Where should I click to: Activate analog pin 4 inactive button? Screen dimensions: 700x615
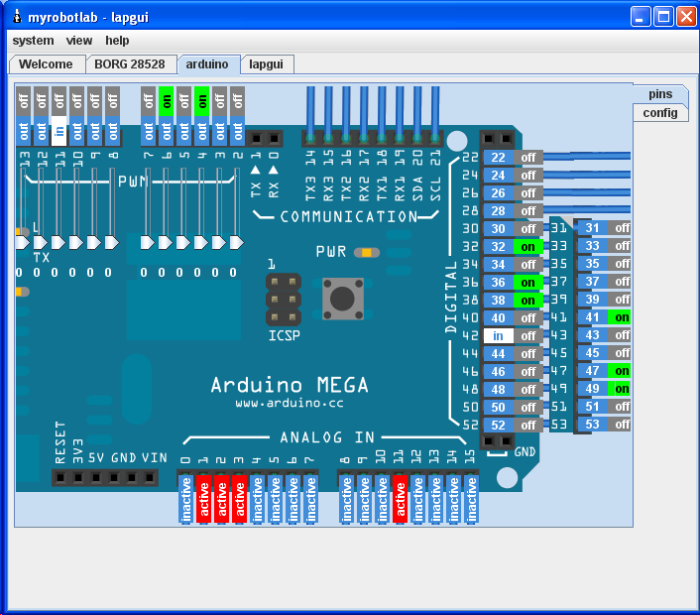[258, 499]
